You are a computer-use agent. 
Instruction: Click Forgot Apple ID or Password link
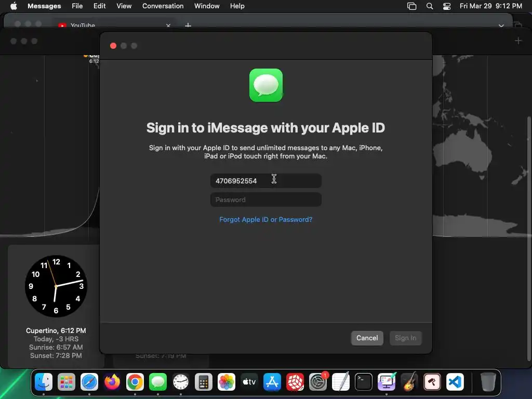click(x=265, y=220)
